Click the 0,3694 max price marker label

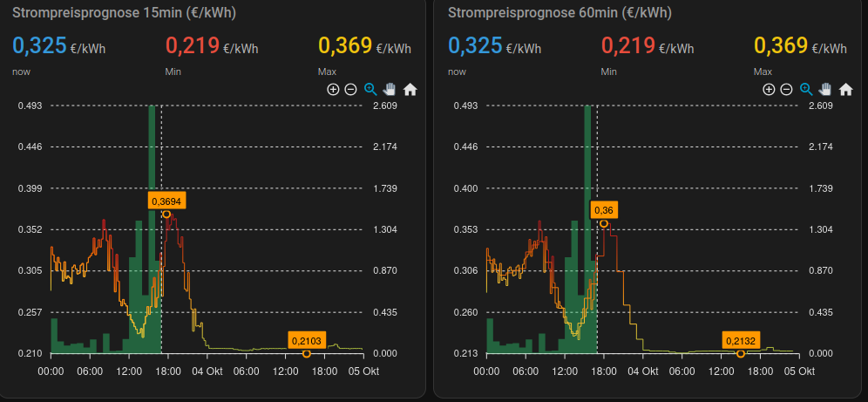point(166,201)
